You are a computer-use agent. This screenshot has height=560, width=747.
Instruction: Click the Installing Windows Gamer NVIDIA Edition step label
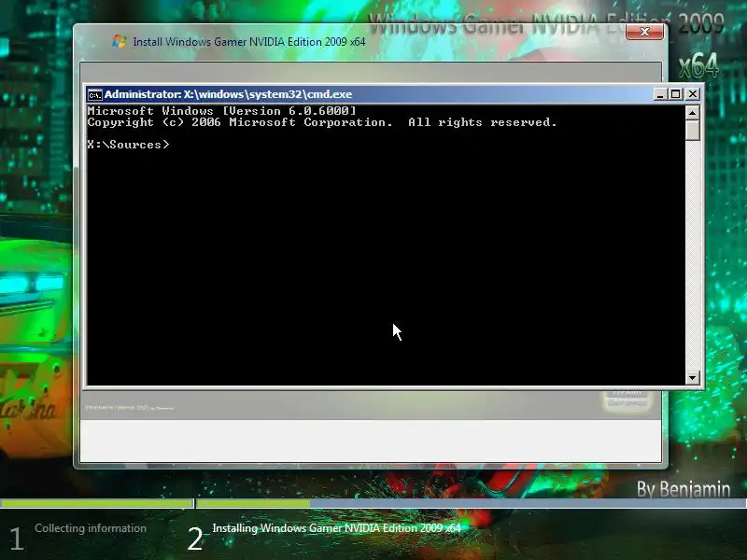337,528
